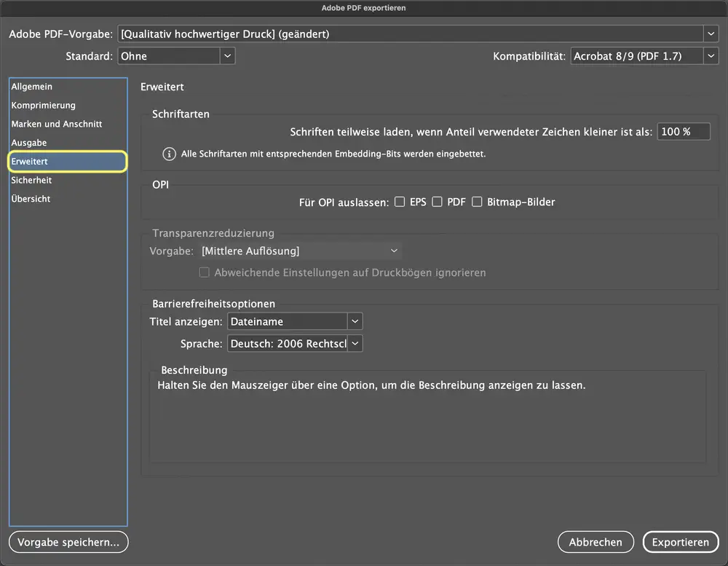Switch to the Allgemein section
This screenshot has width=728, height=566.
(x=68, y=87)
